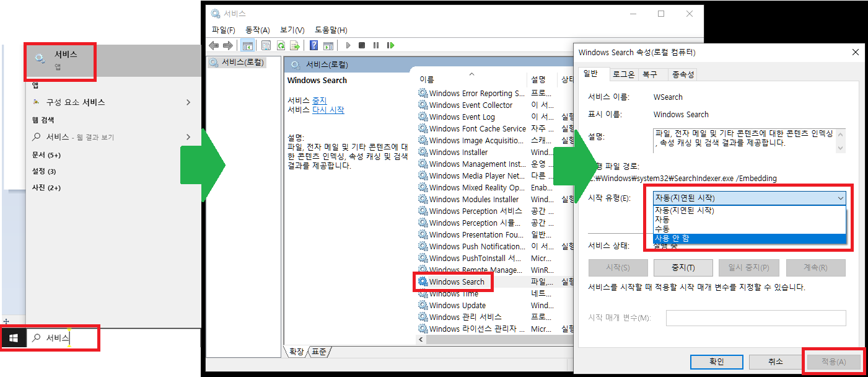Cancel with the 취소 button

click(x=775, y=361)
